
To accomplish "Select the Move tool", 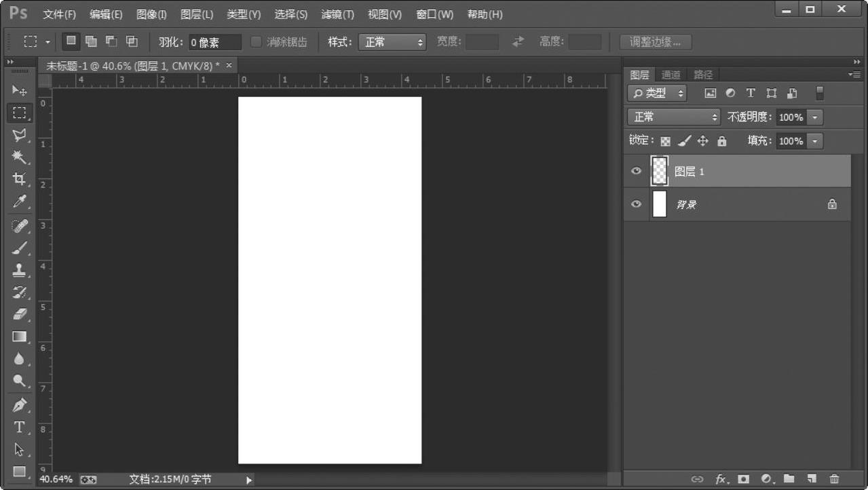I will point(20,91).
